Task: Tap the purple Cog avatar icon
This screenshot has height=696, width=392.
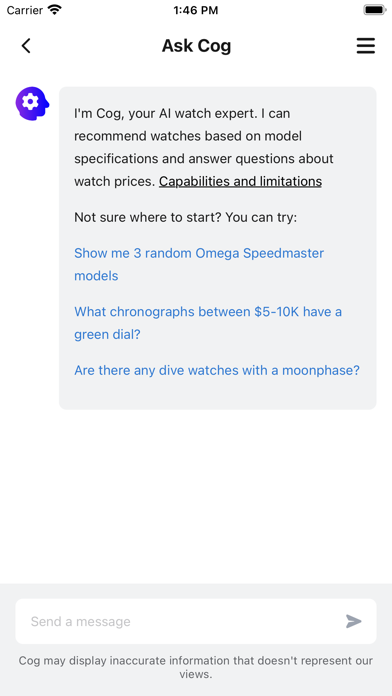Action: 32,103
